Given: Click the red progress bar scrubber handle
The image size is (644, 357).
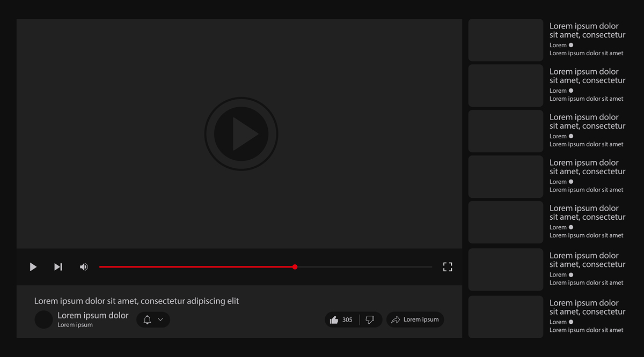Looking at the screenshot, I should click(x=295, y=267).
